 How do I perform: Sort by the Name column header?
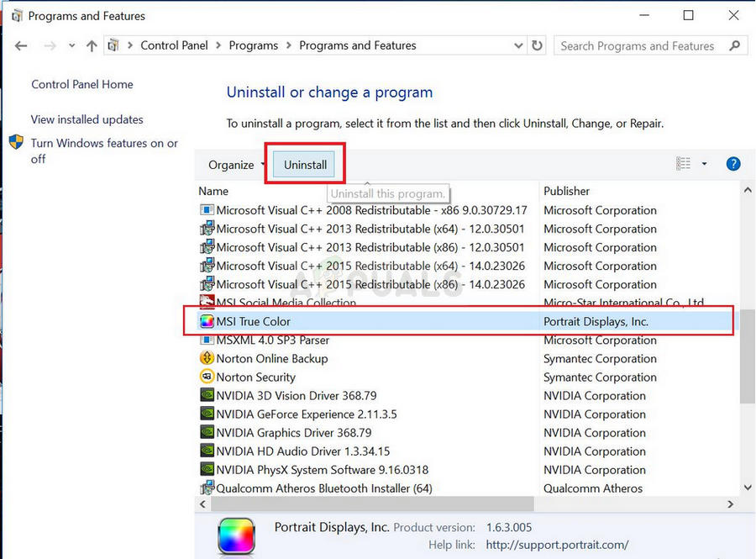coord(213,191)
